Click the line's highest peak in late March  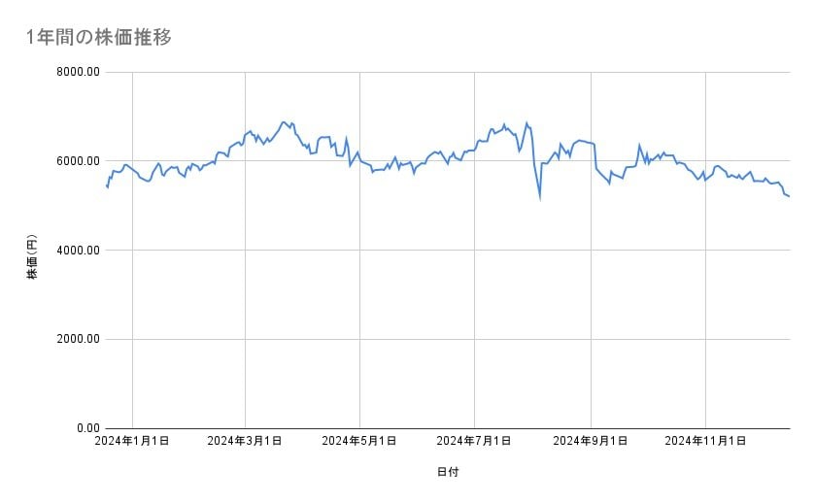(x=283, y=122)
